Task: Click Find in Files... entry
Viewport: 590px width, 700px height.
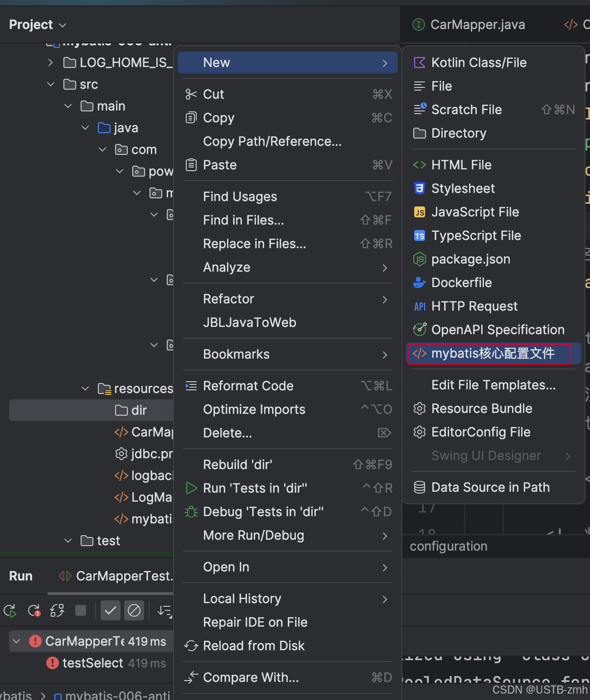Action: click(x=288, y=220)
